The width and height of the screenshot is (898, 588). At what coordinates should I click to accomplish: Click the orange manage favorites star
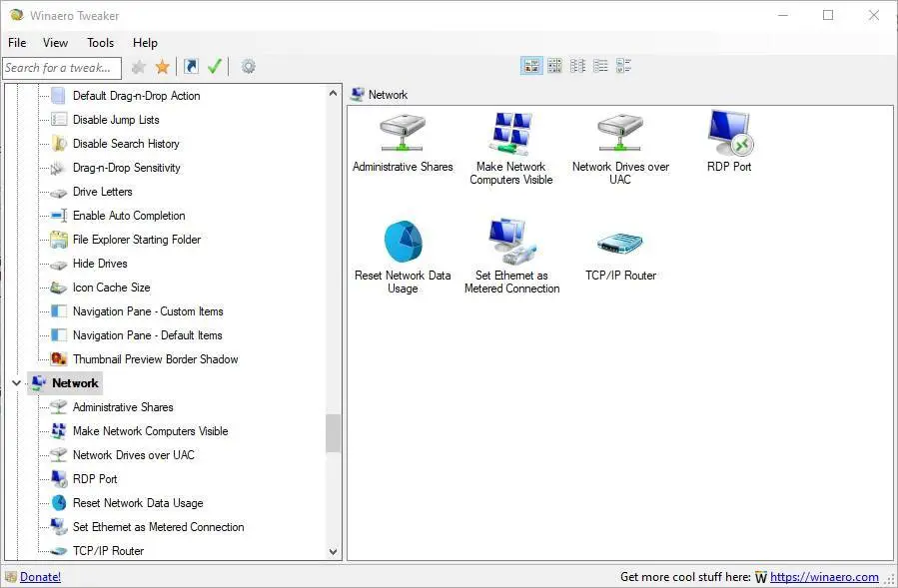point(163,67)
